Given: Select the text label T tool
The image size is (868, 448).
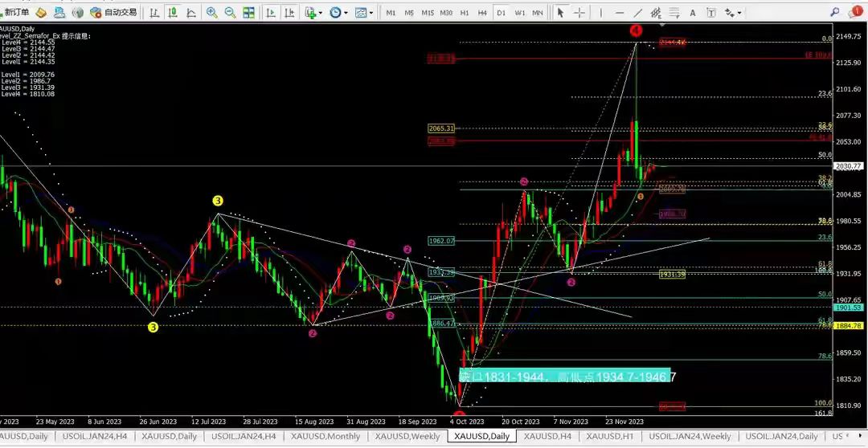Looking at the screenshot, I should 711,12.
